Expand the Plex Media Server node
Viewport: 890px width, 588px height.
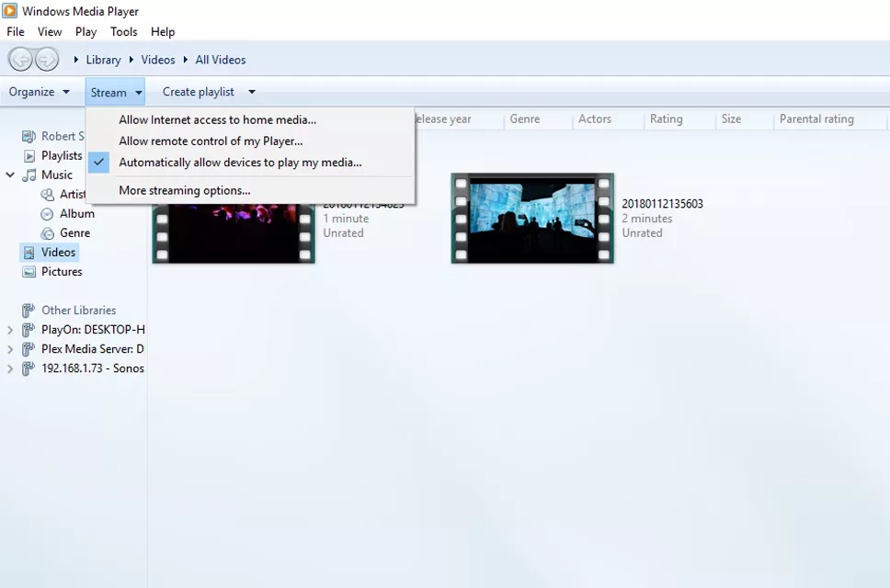(x=10, y=349)
